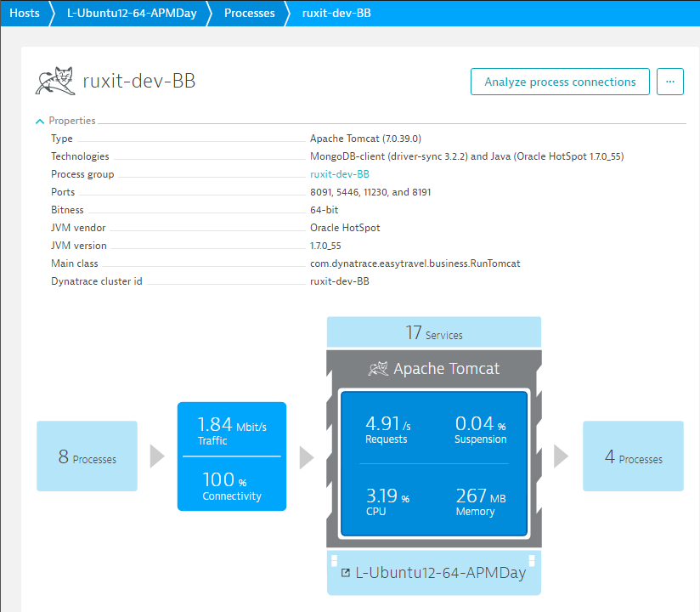Click the arrow between Traffic and Apache Tomcat
The width and height of the screenshot is (700, 612).
click(307, 457)
